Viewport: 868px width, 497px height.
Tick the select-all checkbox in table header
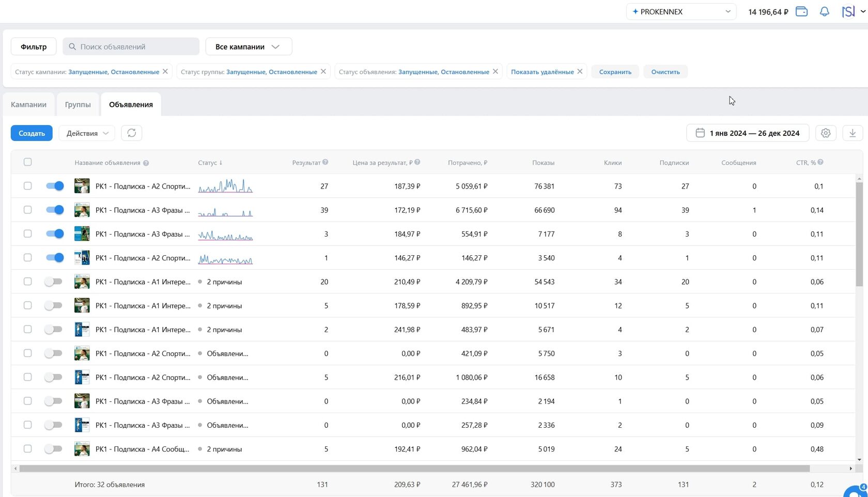click(28, 162)
